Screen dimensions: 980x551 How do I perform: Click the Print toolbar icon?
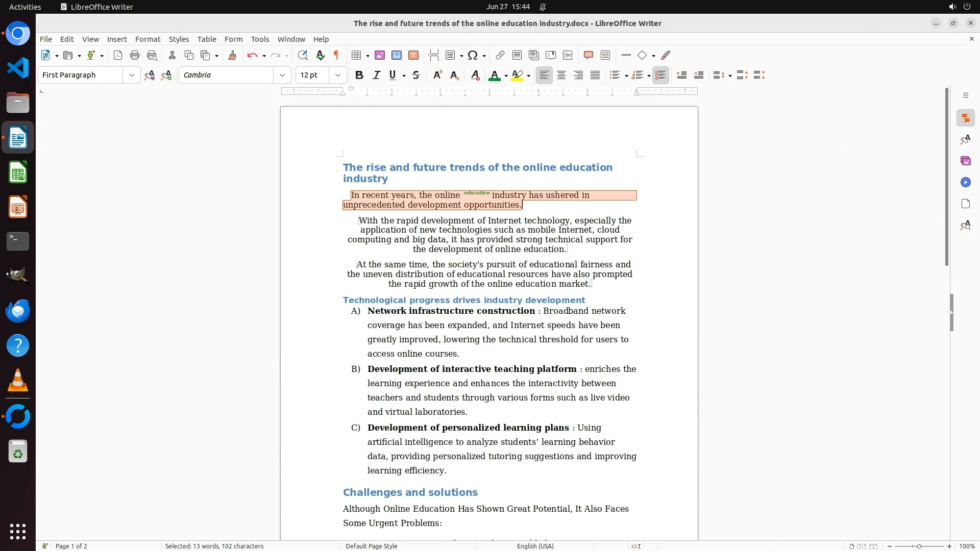coord(135,55)
